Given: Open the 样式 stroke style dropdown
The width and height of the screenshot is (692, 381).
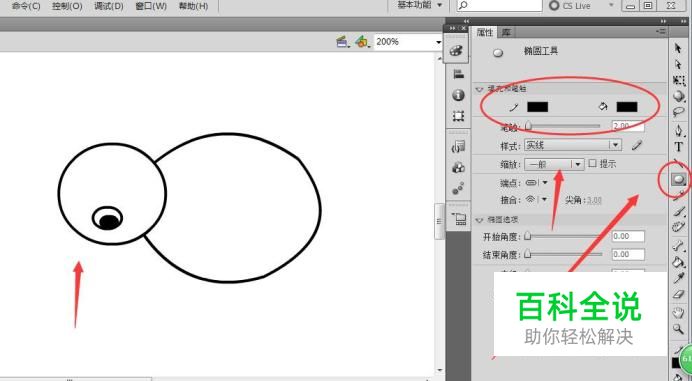Looking at the screenshot, I should pos(572,145).
